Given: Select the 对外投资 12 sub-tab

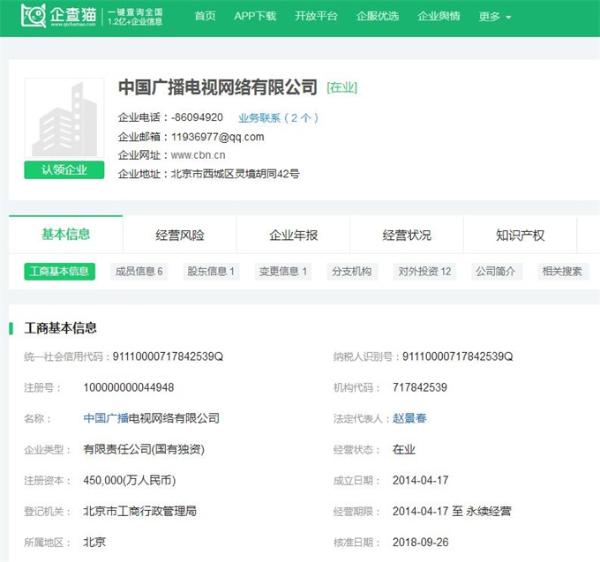Looking at the screenshot, I should click(x=425, y=272).
